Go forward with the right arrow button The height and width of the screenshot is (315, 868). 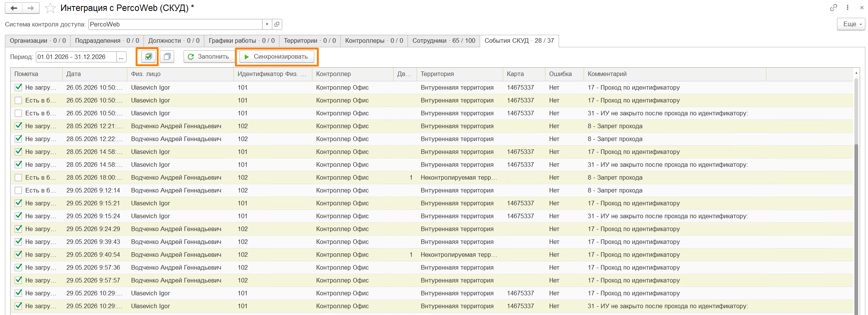point(31,8)
